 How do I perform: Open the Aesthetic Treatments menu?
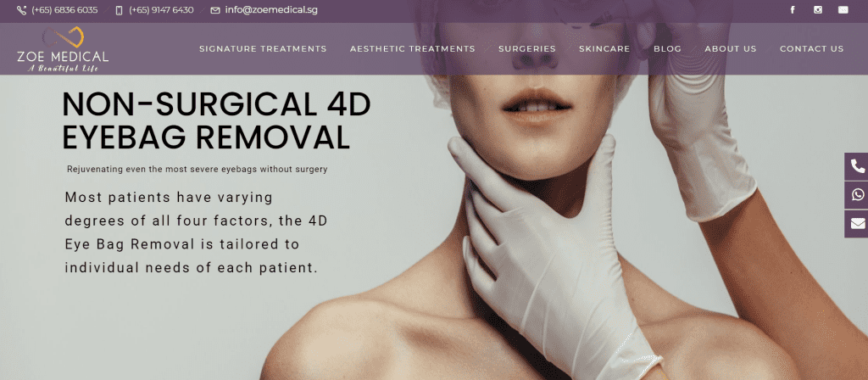pos(413,48)
